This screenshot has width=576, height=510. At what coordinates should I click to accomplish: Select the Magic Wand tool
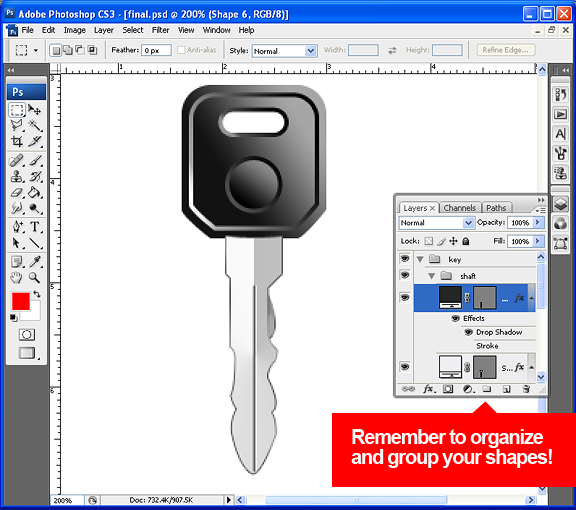tap(35, 125)
